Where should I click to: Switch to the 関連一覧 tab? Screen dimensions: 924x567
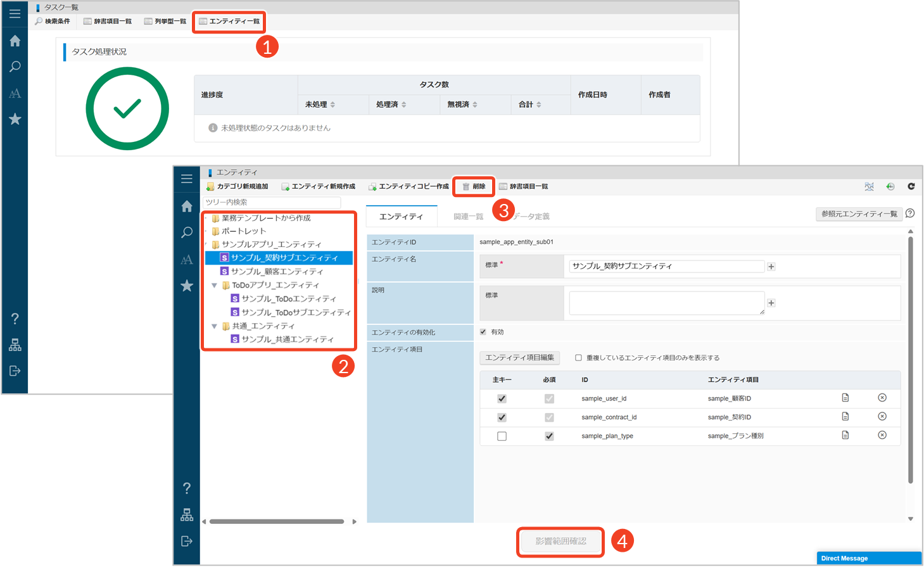pyautogui.click(x=468, y=217)
